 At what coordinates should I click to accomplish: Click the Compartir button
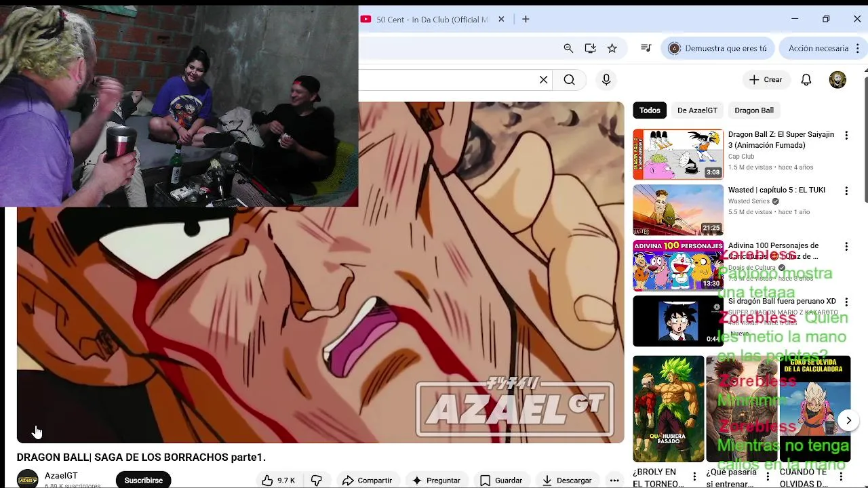click(367, 480)
